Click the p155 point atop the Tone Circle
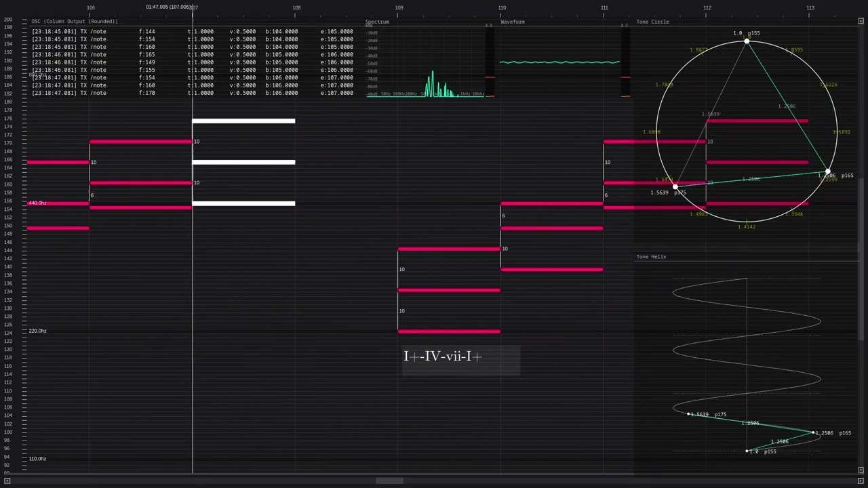 [x=747, y=41]
